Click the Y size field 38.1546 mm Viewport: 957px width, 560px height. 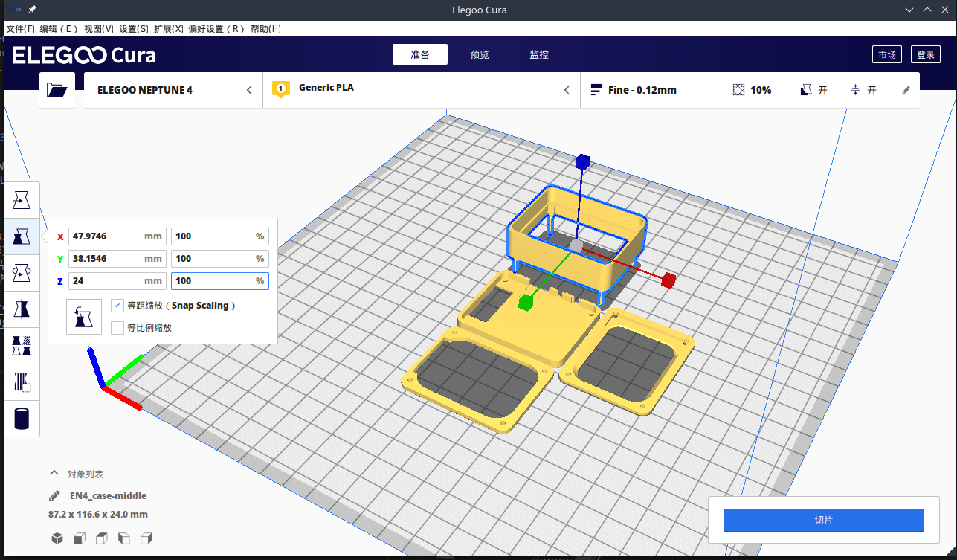pos(117,259)
